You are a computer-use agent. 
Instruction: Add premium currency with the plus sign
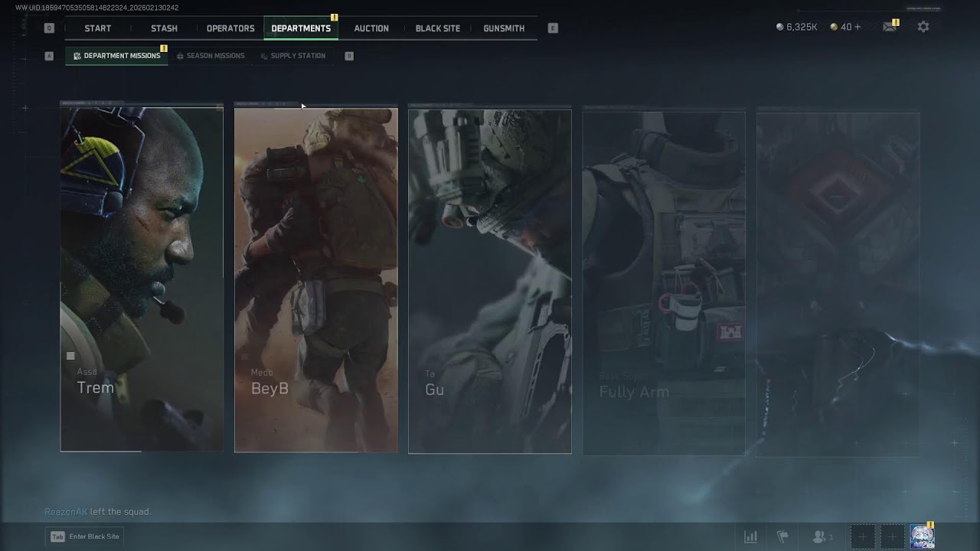coord(857,27)
